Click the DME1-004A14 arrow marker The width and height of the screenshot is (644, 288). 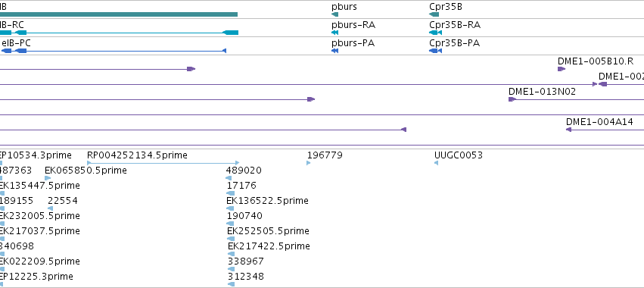569,130
